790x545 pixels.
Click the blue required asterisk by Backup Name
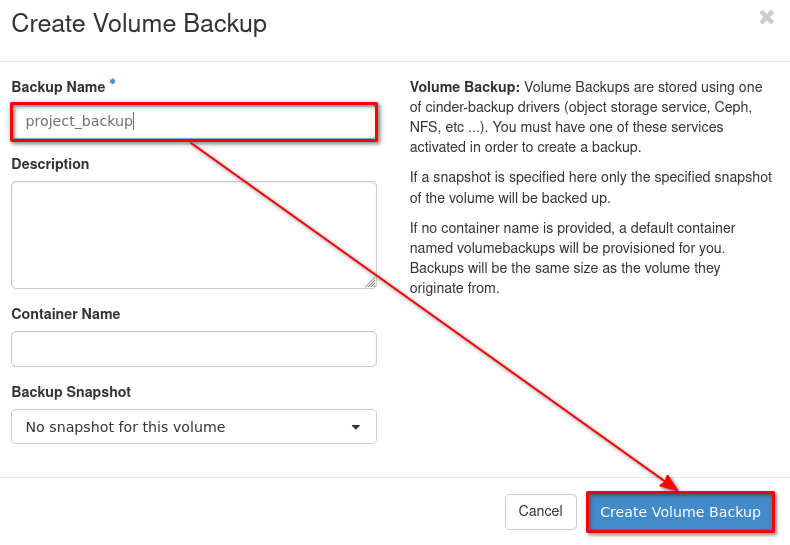[112, 83]
